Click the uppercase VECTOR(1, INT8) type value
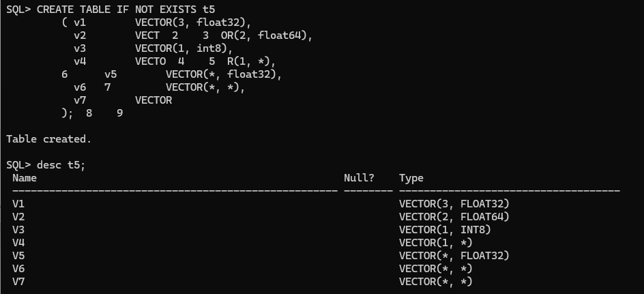This screenshot has width=644, height=294. pos(445,230)
